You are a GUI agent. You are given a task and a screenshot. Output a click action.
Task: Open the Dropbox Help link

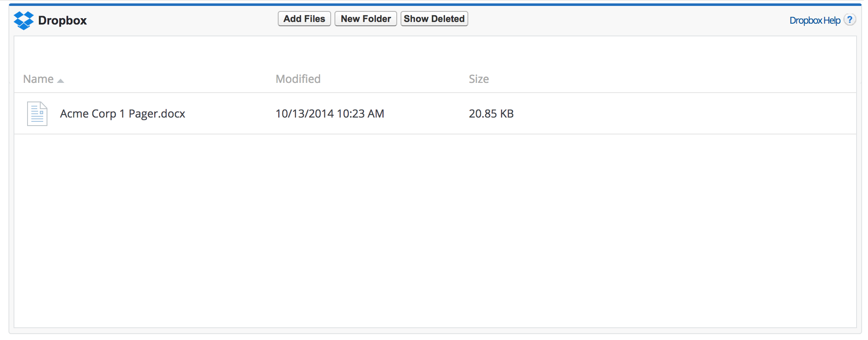(815, 20)
